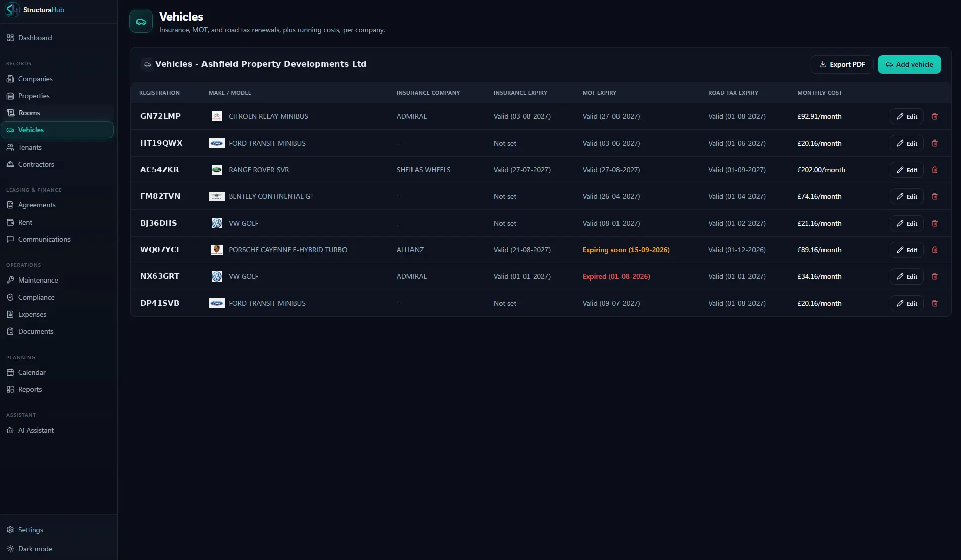Click trash icon for HT19QWX row

point(935,143)
